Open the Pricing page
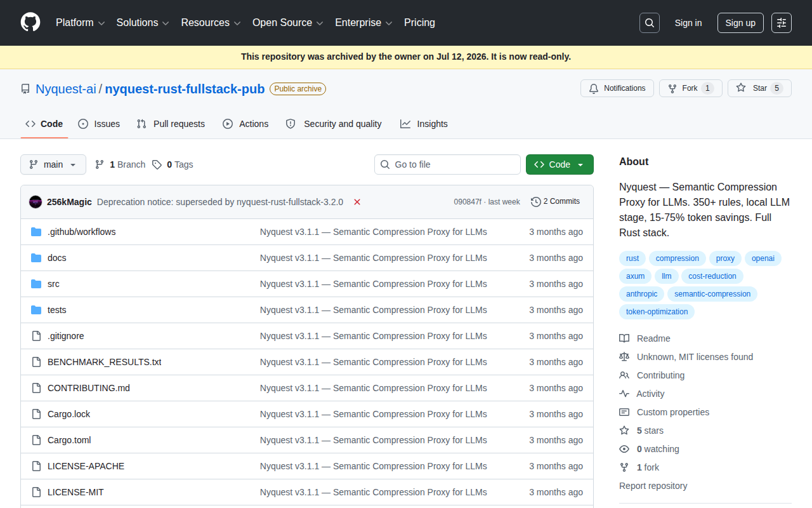 (419, 23)
